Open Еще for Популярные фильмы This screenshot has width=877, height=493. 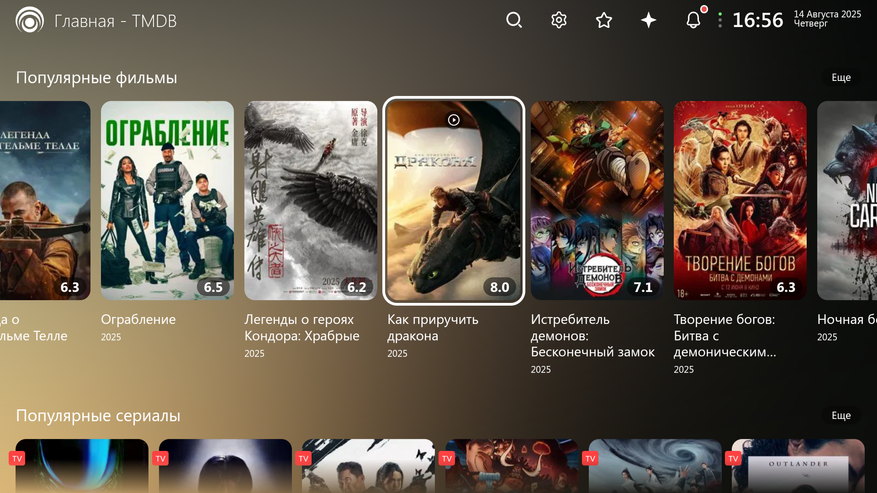click(x=841, y=77)
